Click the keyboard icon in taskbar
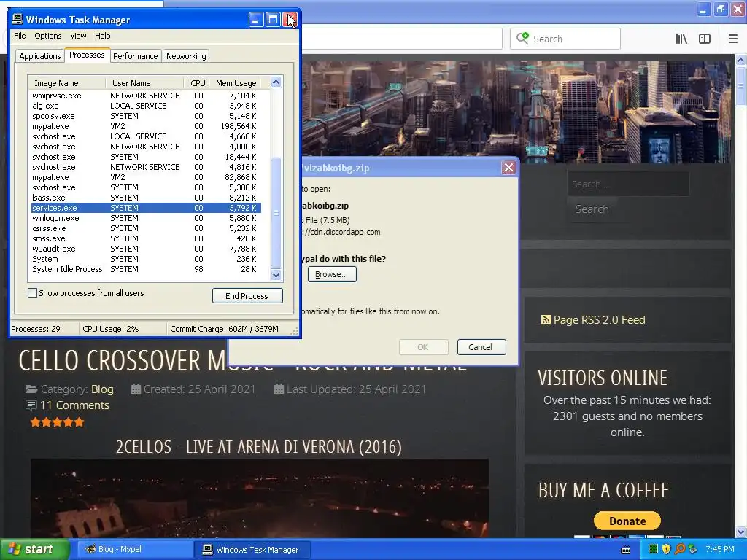This screenshot has width=747, height=560. 626,550
